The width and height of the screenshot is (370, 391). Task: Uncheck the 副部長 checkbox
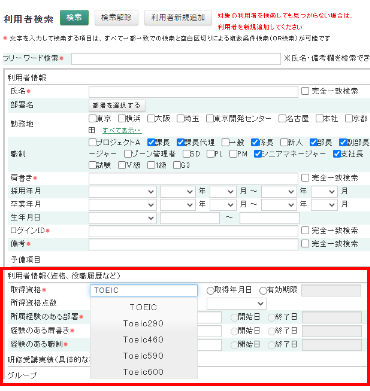pyautogui.click(x=343, y=142)
